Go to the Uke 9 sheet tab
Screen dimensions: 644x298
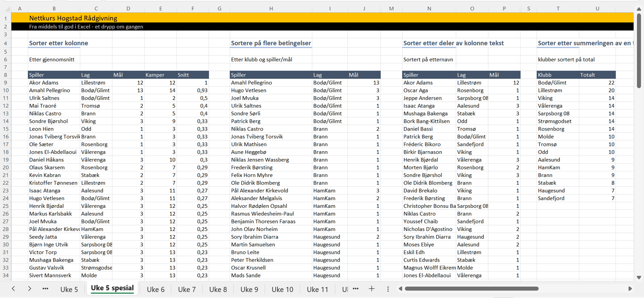(x=249, y=289)
